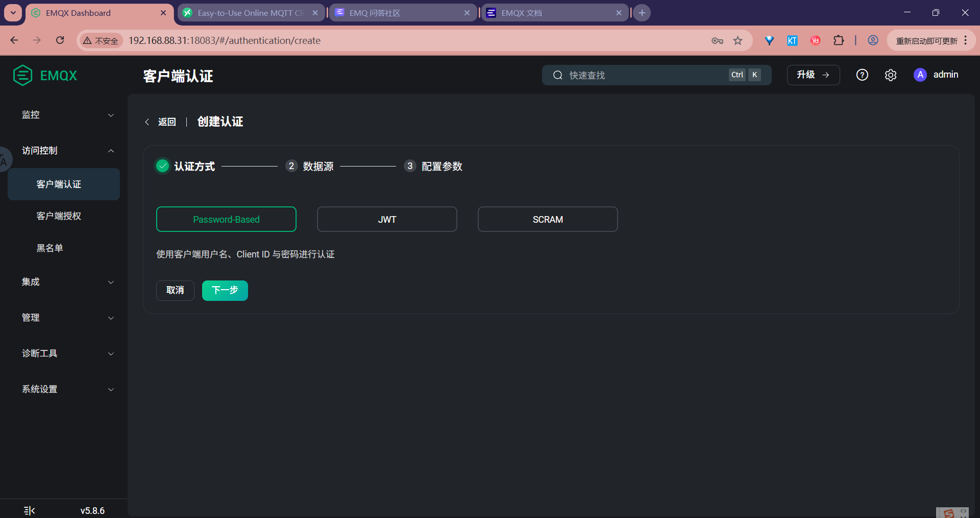The image size is (980, 518).
Task: Click the 配置参数 step label
Action: [x=442, y=166]
